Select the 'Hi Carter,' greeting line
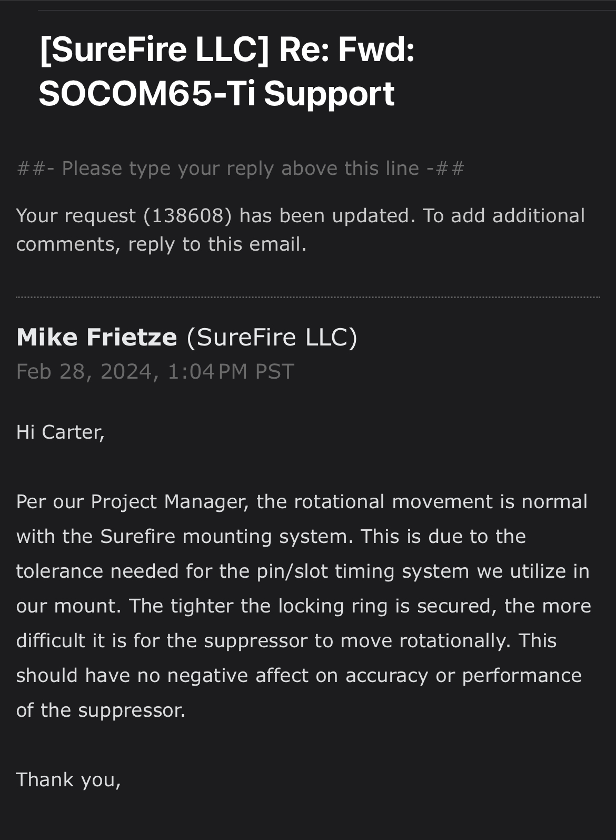Viewport: 616px width, 840px height. click(61, 432)
